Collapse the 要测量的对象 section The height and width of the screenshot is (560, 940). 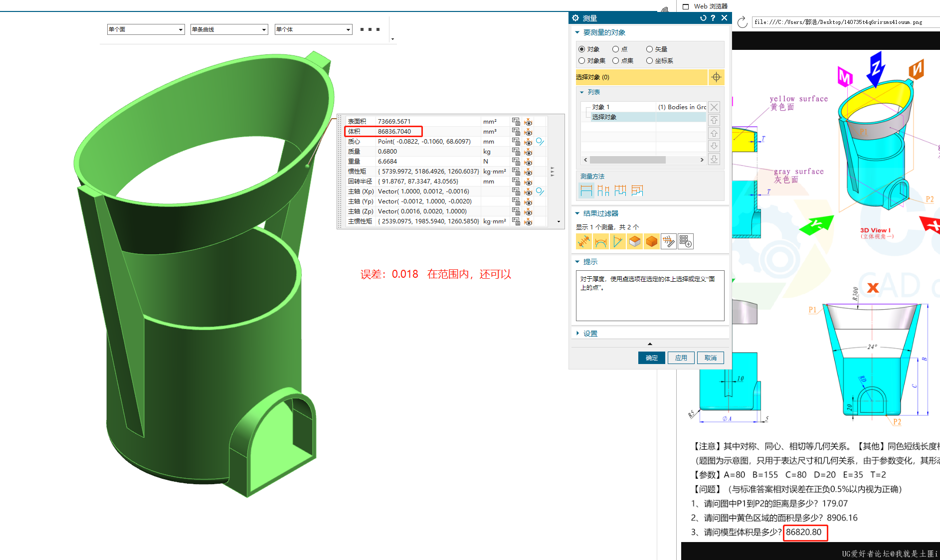point(577,32)
